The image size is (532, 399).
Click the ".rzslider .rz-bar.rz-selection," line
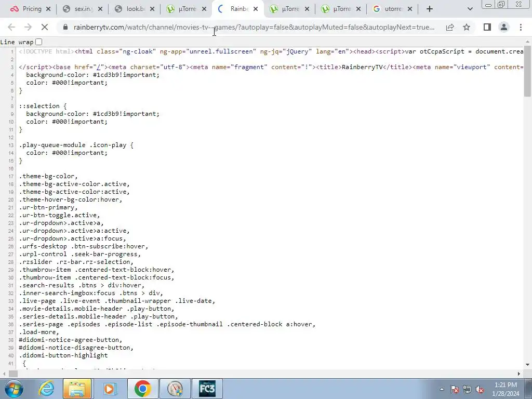click(76, 262)
